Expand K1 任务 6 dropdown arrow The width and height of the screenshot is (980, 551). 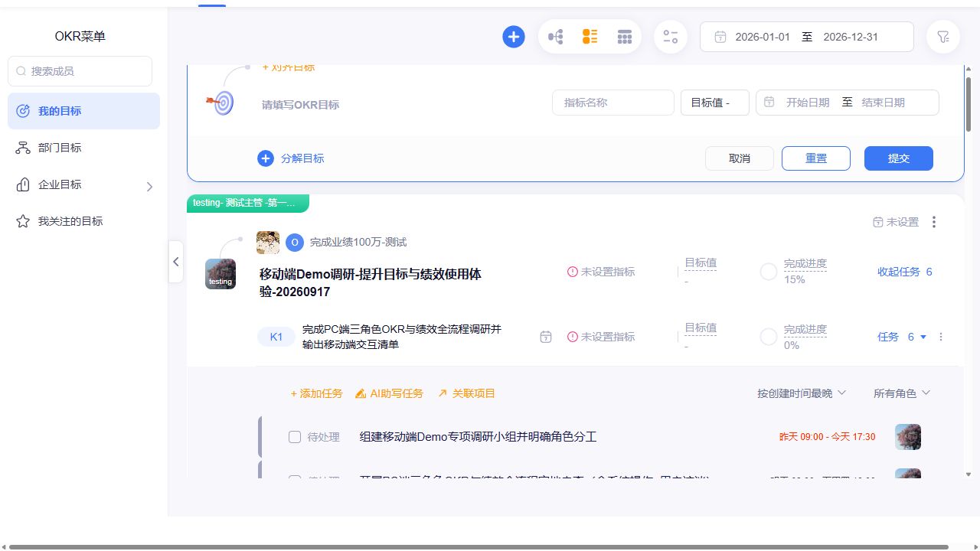(x=923, y=337)
